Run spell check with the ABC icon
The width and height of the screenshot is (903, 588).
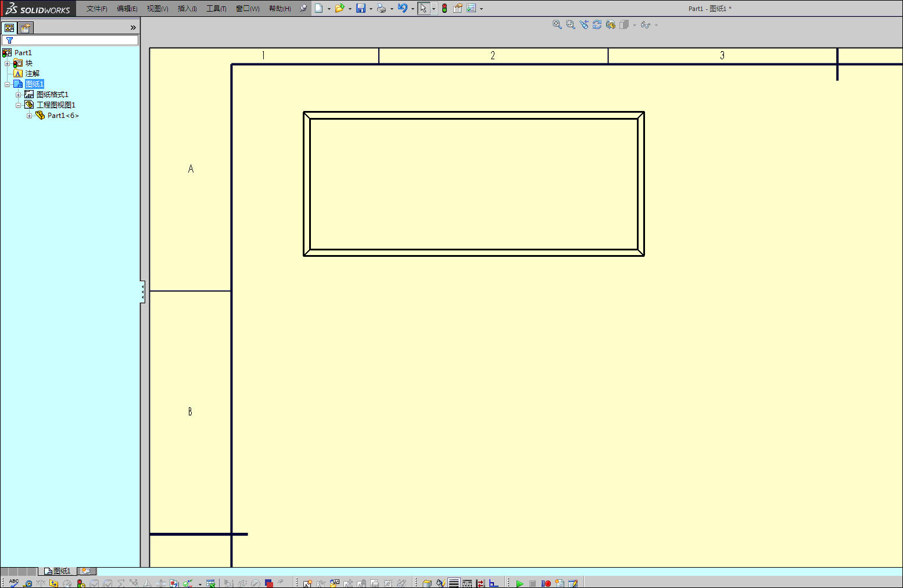[14, 583]
